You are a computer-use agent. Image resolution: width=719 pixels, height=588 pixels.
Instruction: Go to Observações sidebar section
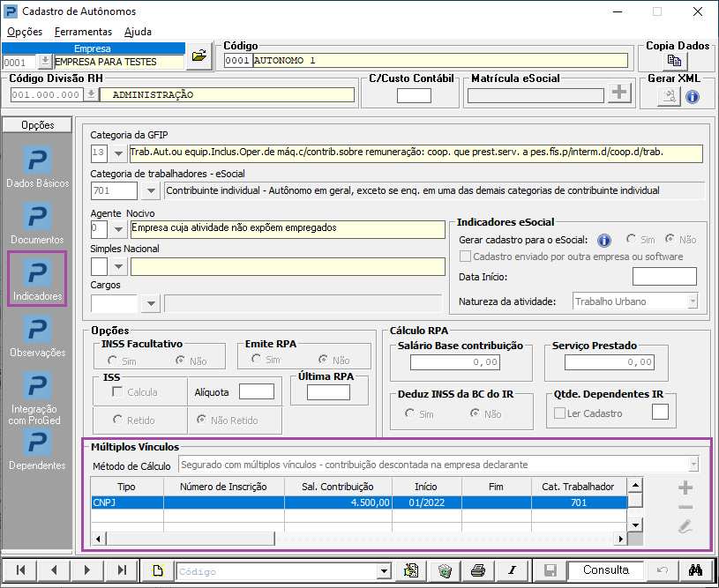click(36, 337)
